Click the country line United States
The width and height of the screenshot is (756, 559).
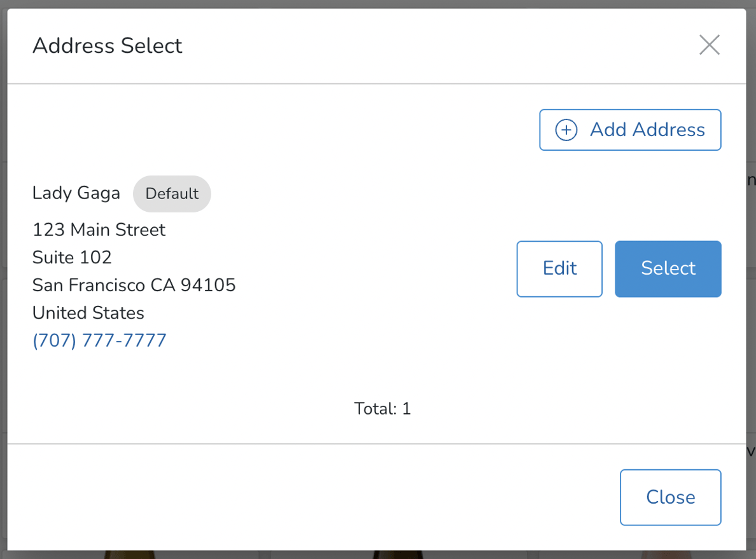tap(88, 313)
